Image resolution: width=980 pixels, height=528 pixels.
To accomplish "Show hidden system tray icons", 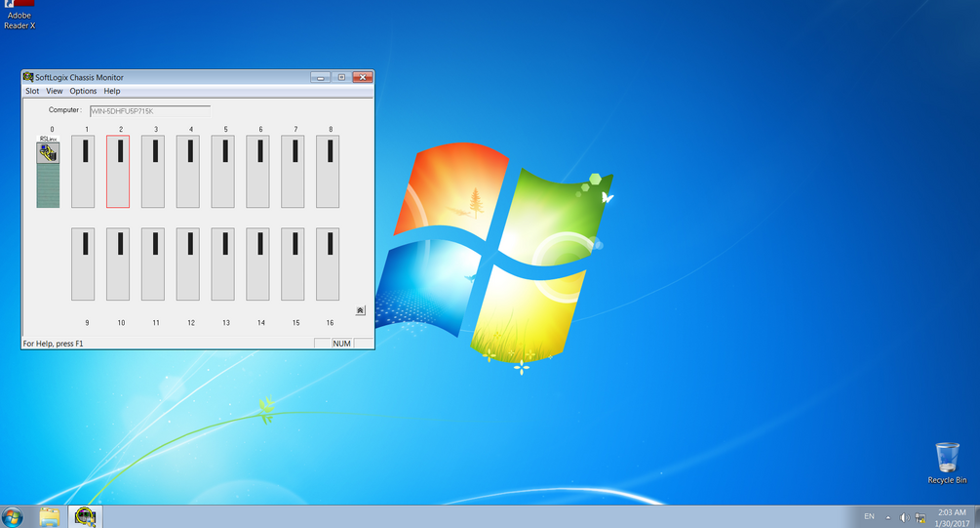I will click(887, 517).
